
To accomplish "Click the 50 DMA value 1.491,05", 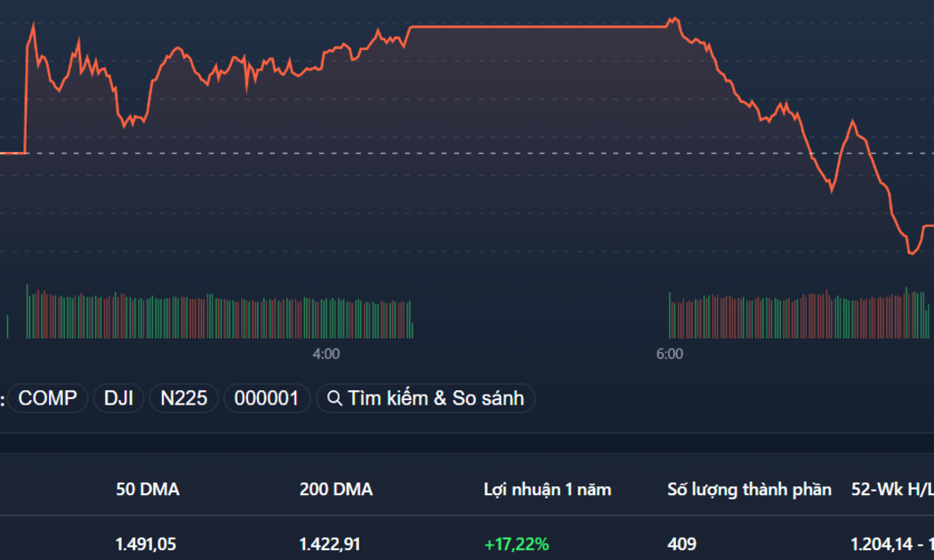I will 145,544.
